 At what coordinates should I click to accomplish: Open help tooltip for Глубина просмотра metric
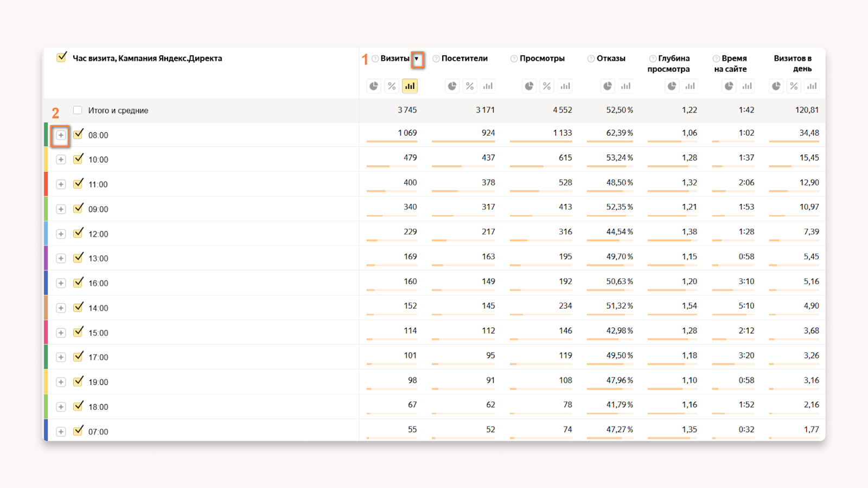click(653, 59)
